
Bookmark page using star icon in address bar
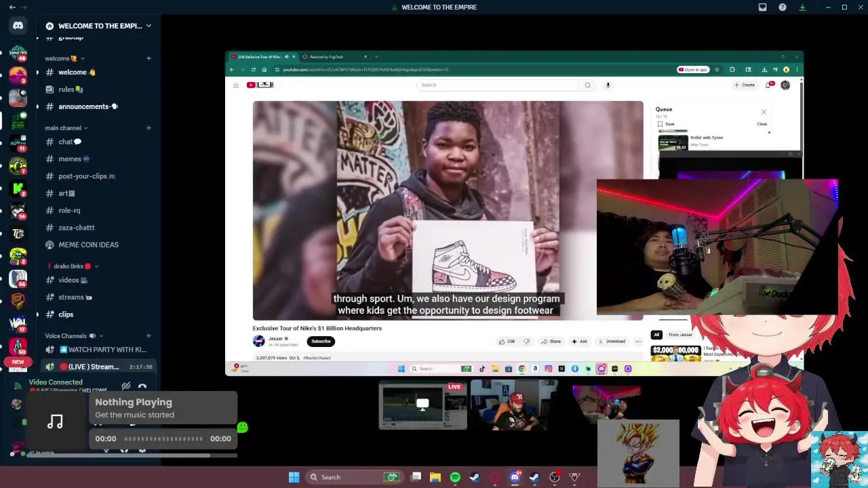coord(716,70)
